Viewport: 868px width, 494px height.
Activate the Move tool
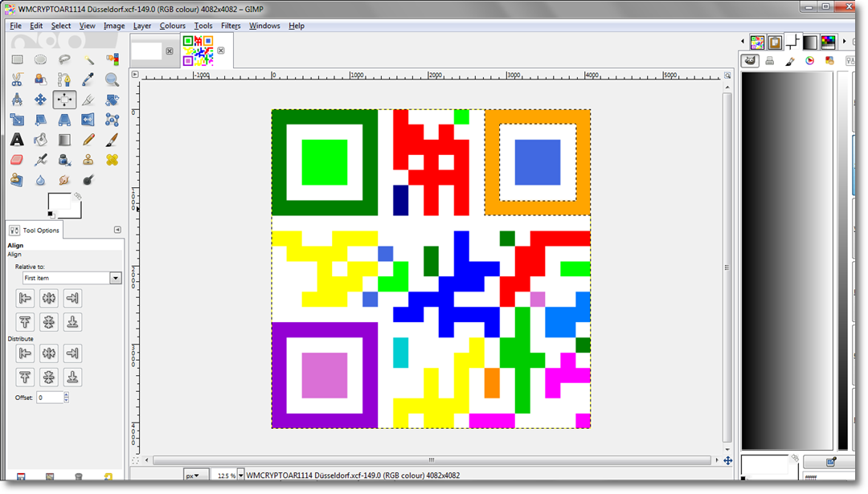tap(40, 100)
